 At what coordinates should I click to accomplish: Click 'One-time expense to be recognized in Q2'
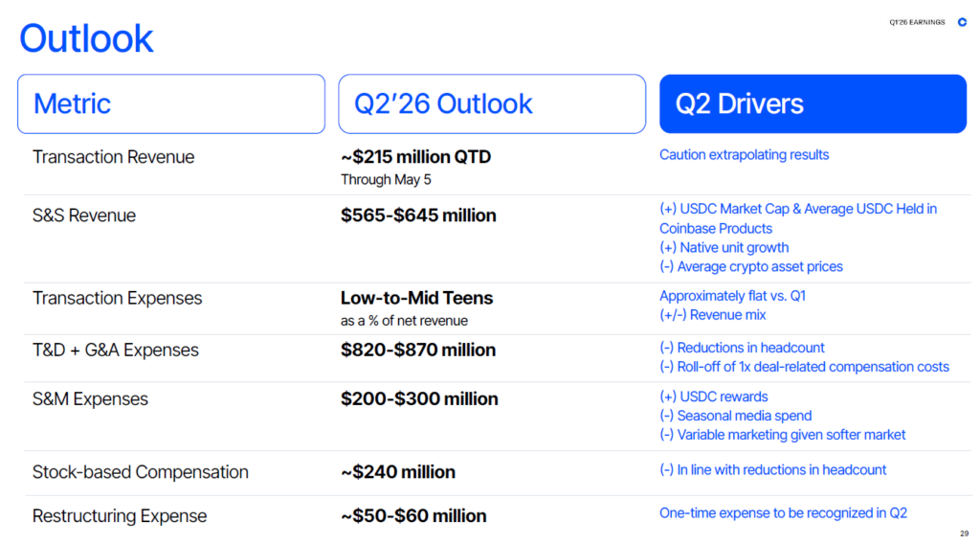pos(783,513)
